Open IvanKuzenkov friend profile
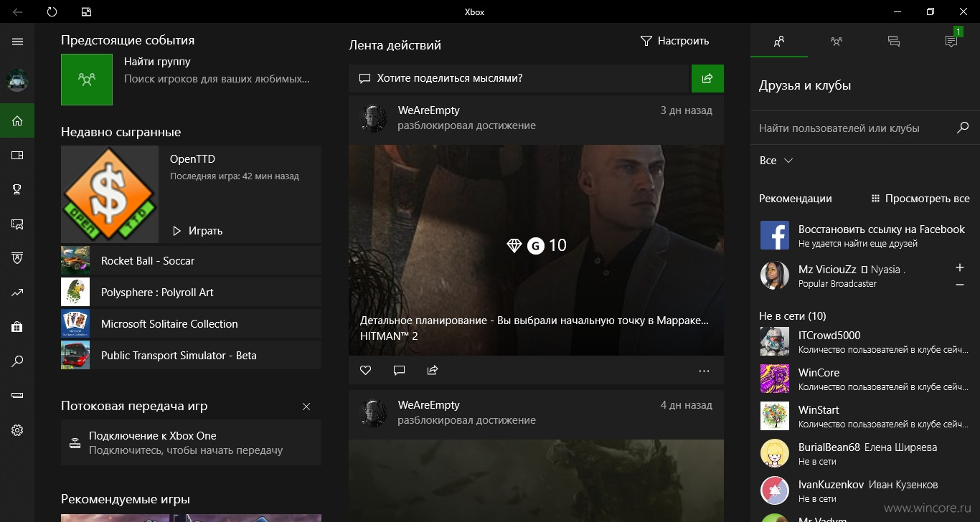The height and width of the screenshot is (522, 980). point(865,490)
